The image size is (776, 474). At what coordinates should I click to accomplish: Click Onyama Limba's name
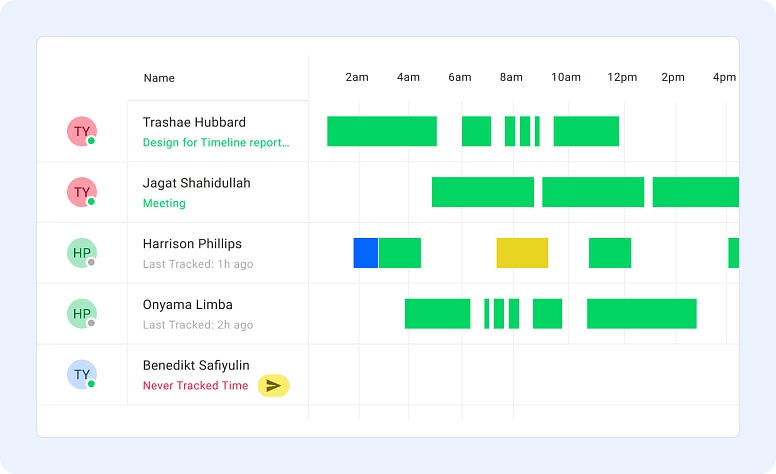(188, 305)
